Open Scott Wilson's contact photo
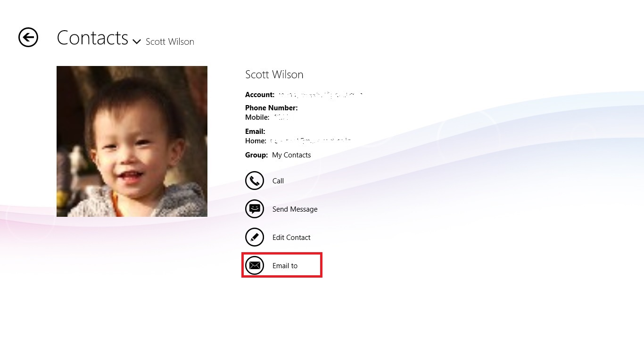644x362 pixels. [132, 141]
